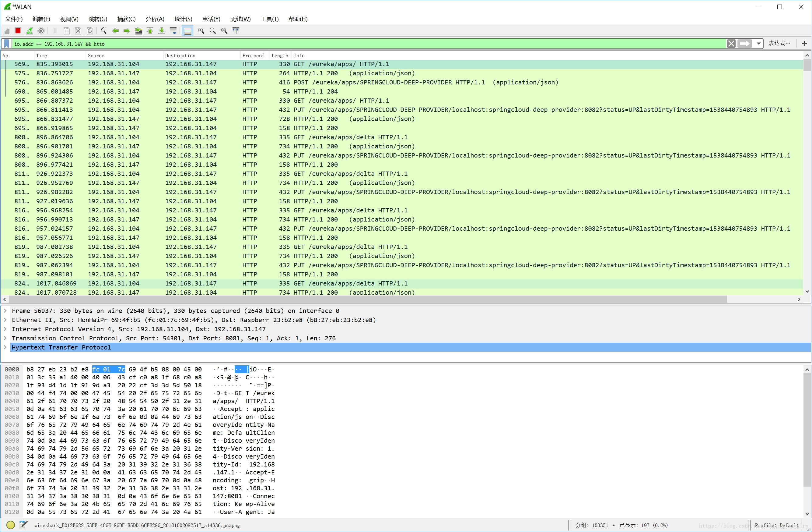Click the find packet magnifier icon

(104, 31)
